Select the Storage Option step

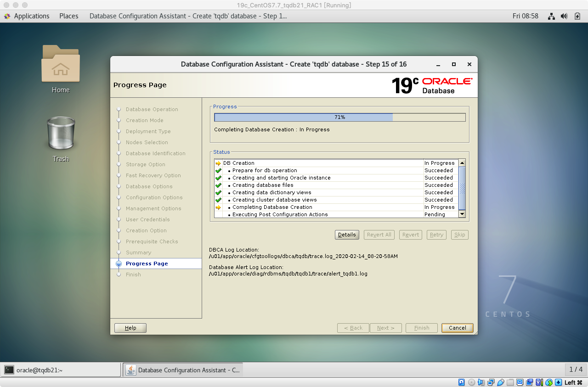tap(146, 164)
